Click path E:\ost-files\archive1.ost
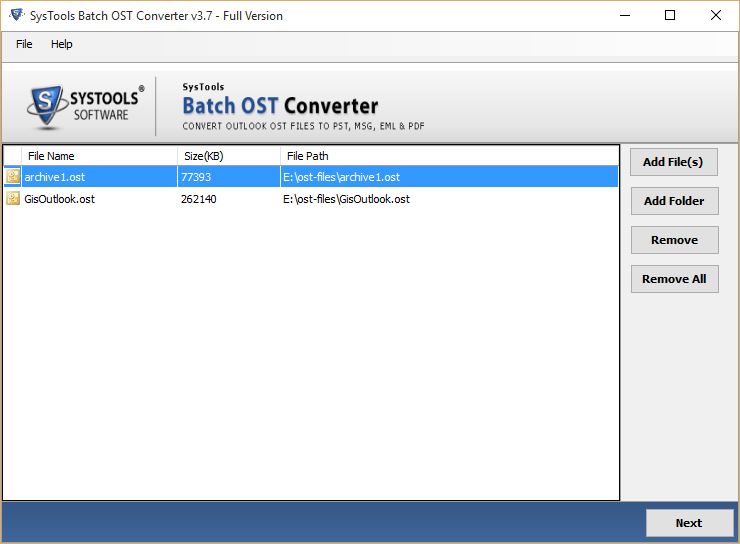The height and width of the screenshot is (544, 740). [342, 177]
